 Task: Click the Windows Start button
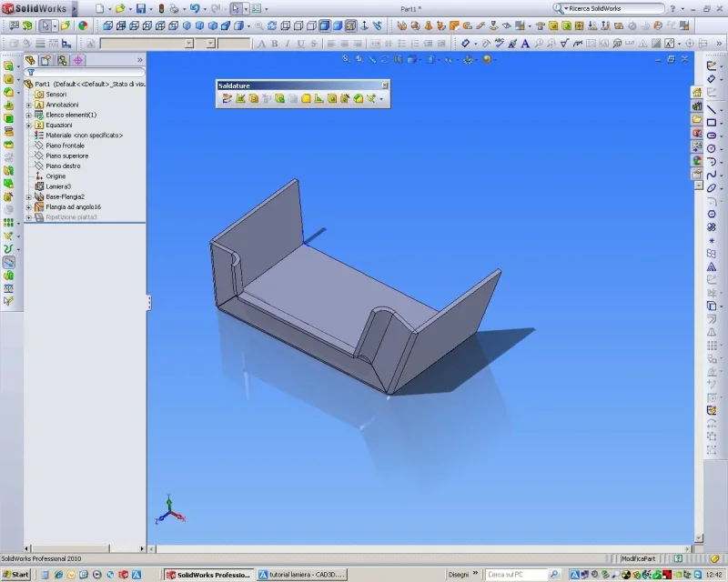pos(15,575)
